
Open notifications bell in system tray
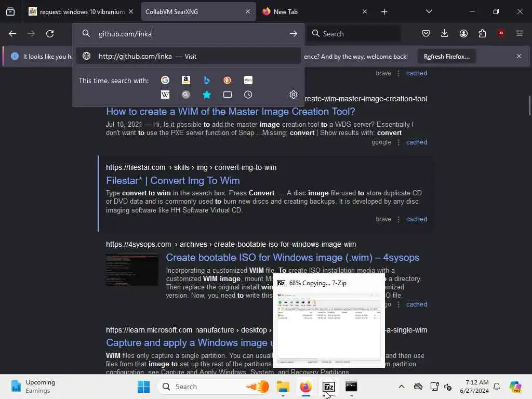tap(496, 387)
